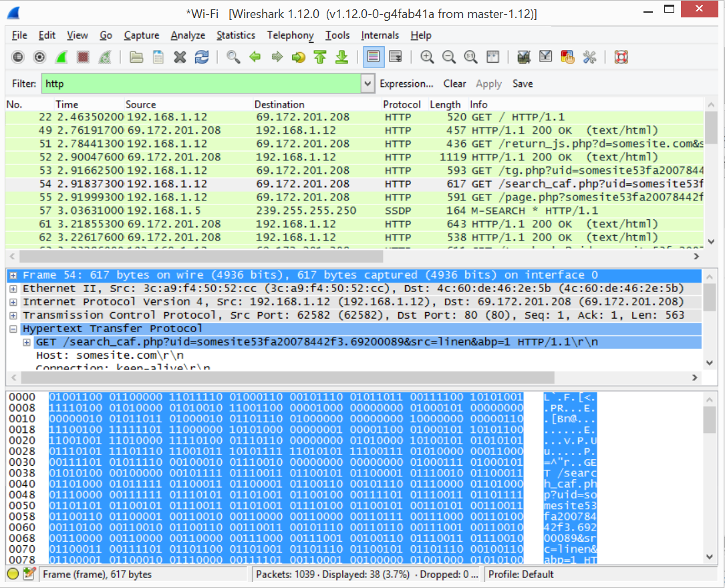Stop the running capture (red square)
Image resolution: width=725 pixels, height=588 pixels.
[84, 57]
